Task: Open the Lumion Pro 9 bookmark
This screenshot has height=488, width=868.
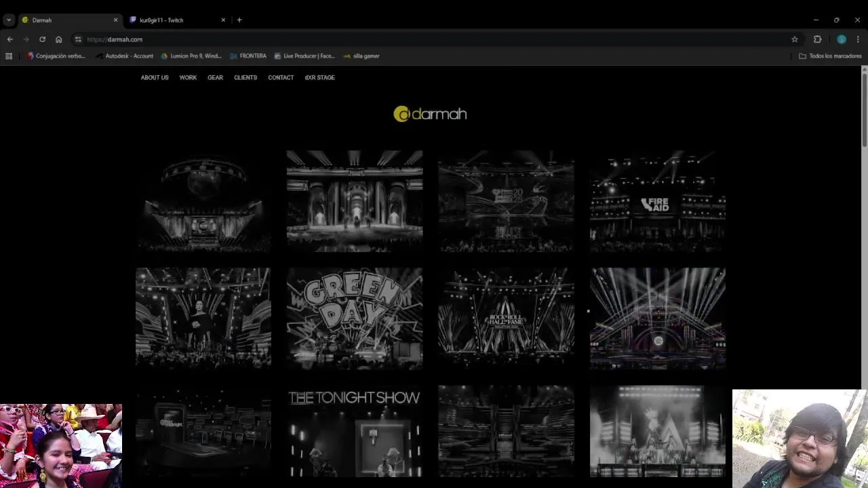Action: coord(191,56)
